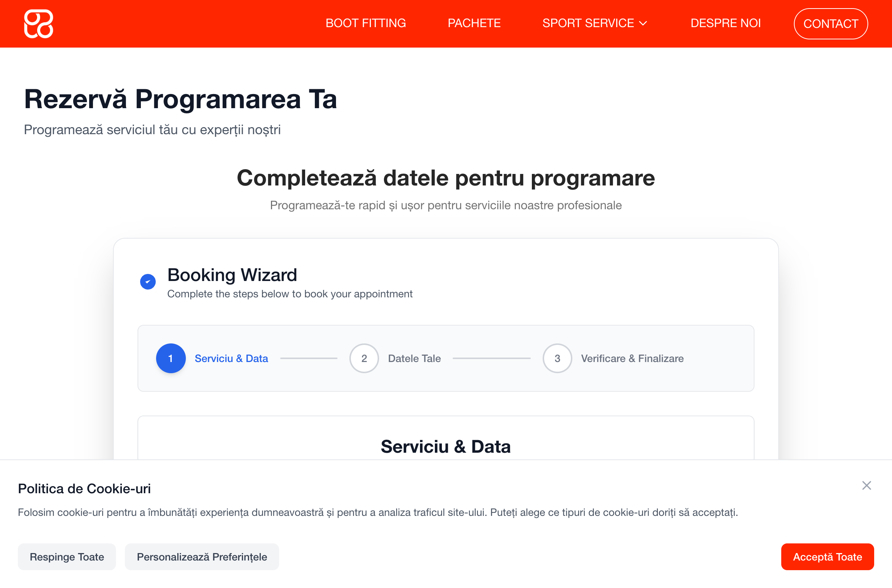Select step 1 circle

171,358
